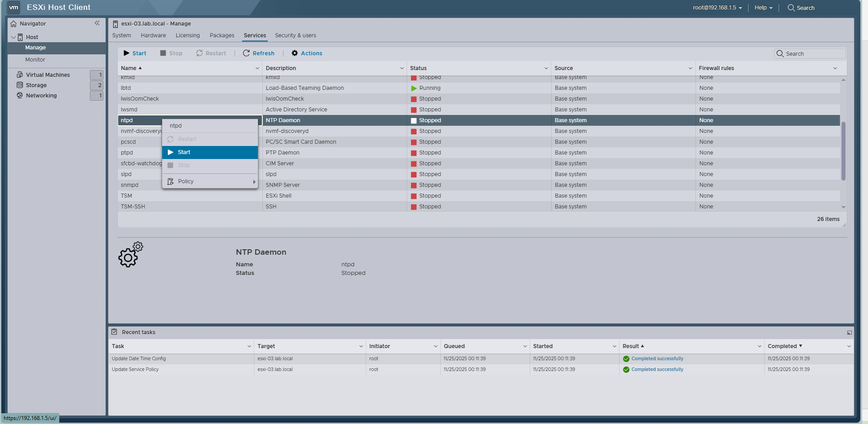Click the Start toolbar button

[x=135, y=53]
